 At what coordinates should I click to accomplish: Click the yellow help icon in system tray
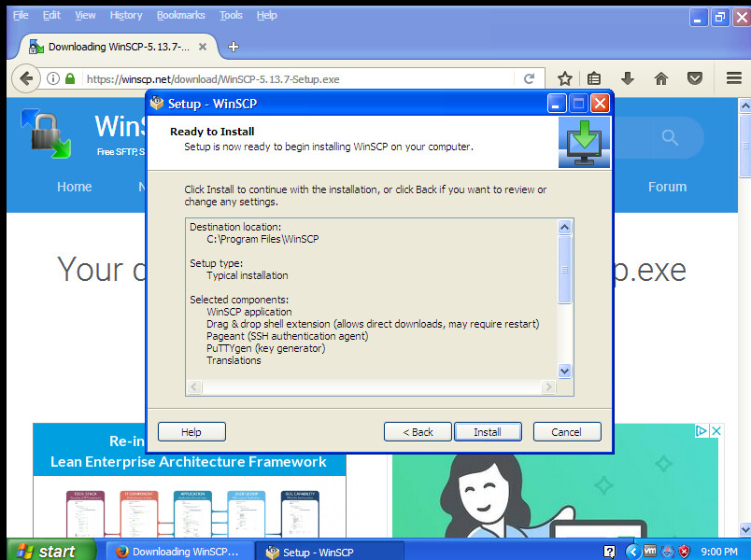point(609,552)
